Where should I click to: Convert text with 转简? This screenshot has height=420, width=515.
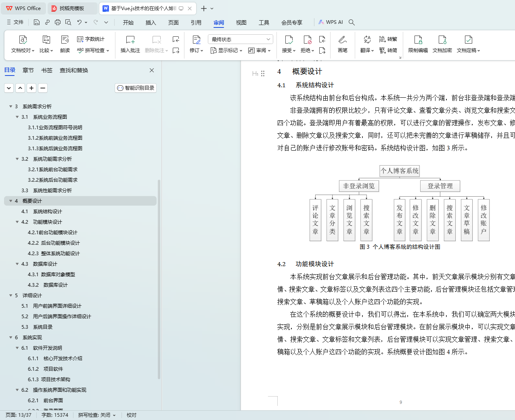(x=388, y=50)
